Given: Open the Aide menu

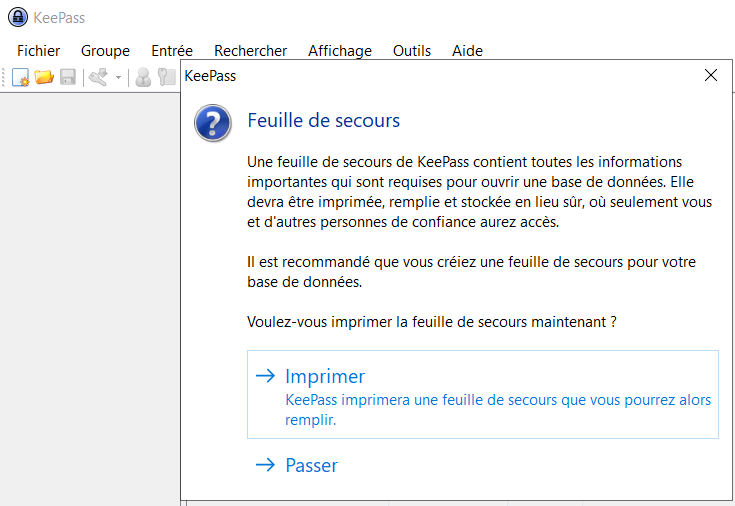Looking at the screenshot, I should pyautogui.click(x=467, y=51).
